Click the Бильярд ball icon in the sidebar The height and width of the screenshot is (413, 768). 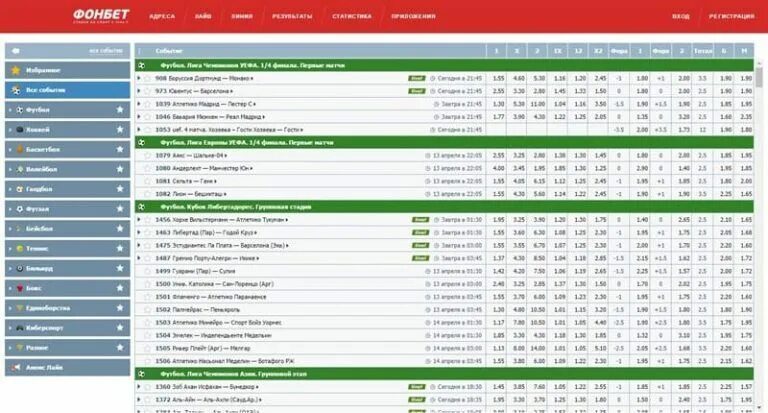tap(20, 268)
